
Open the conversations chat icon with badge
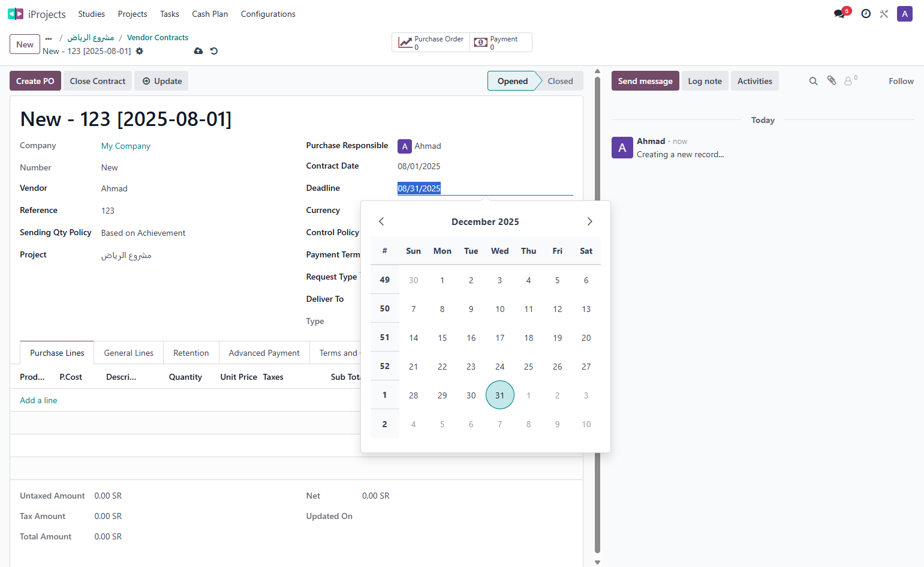click(840, 13)
